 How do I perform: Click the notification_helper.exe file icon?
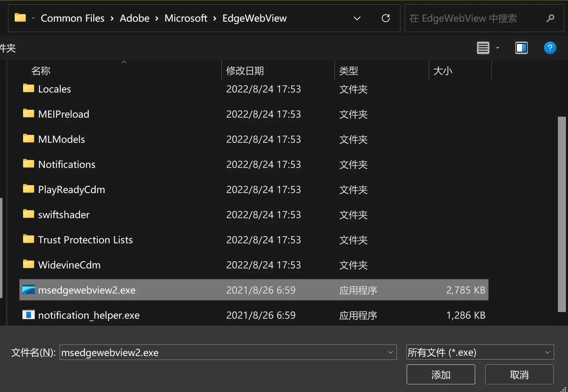coord(28,315)
